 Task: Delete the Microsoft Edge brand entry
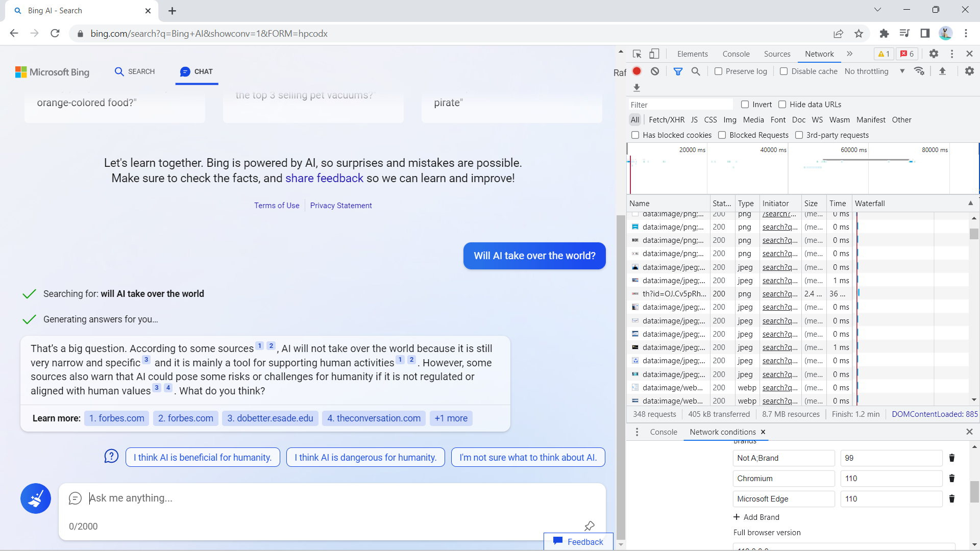[952, 499]
